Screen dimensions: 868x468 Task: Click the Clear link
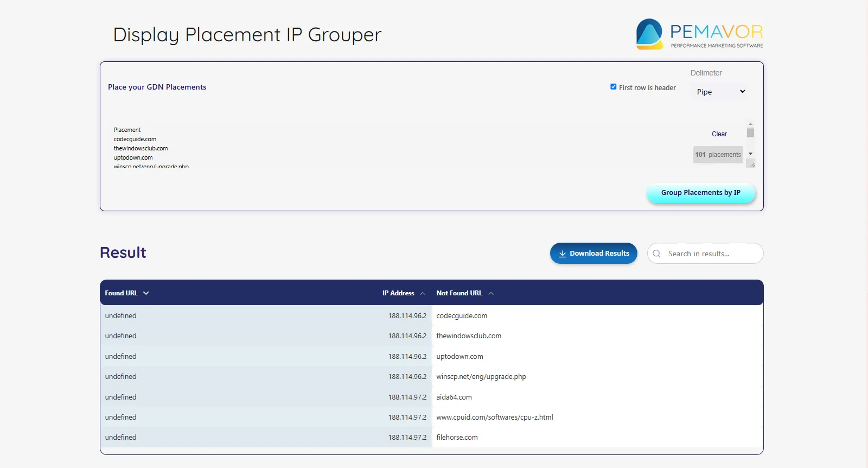pyautogui.click(x=719, y=134)
